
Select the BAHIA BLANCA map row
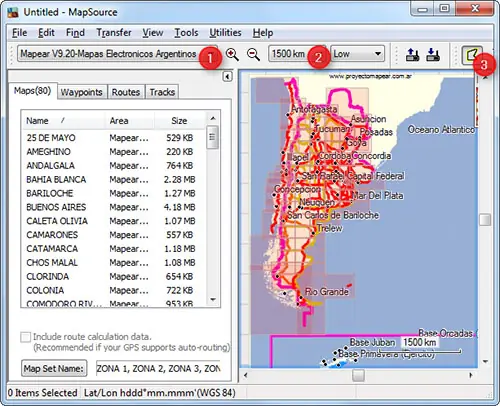pyautogui.click(x=113, y=180)
